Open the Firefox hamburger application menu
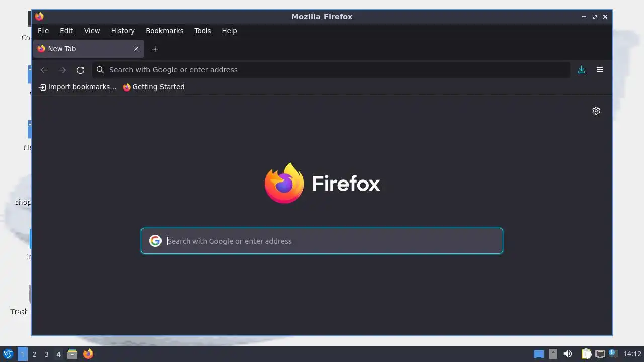 point(600,70)
